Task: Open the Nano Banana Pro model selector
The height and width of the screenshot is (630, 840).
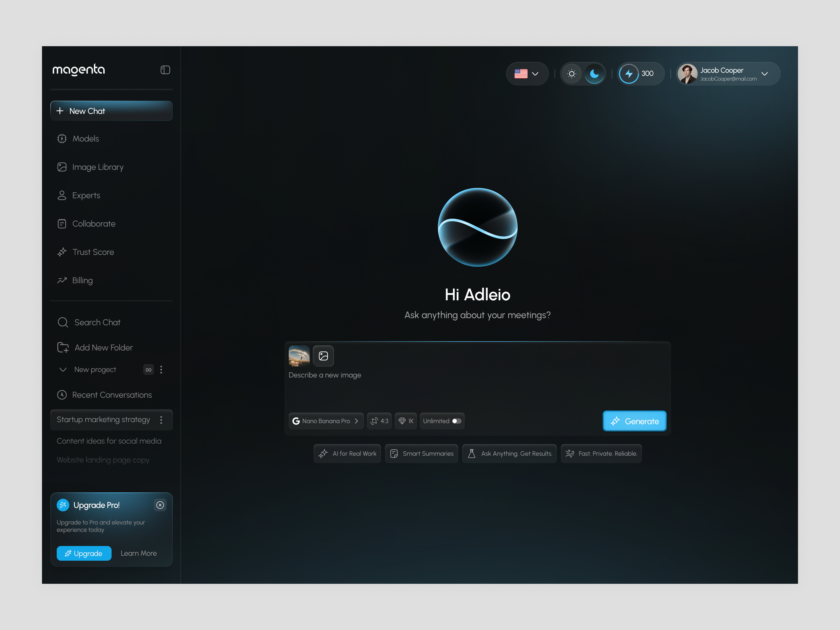Action: pos(326,421)
